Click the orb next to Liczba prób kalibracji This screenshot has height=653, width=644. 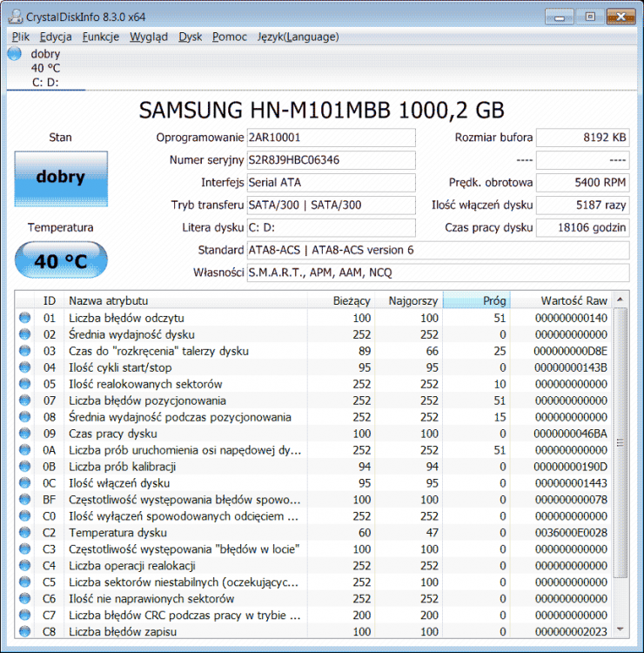[x=24, y=467]
